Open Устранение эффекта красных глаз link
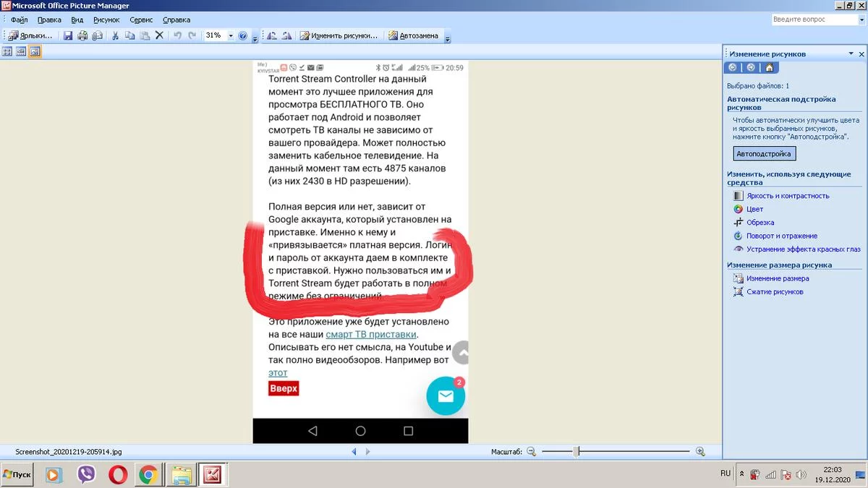This screenshot has width=868, height=488. click(804, 249)
